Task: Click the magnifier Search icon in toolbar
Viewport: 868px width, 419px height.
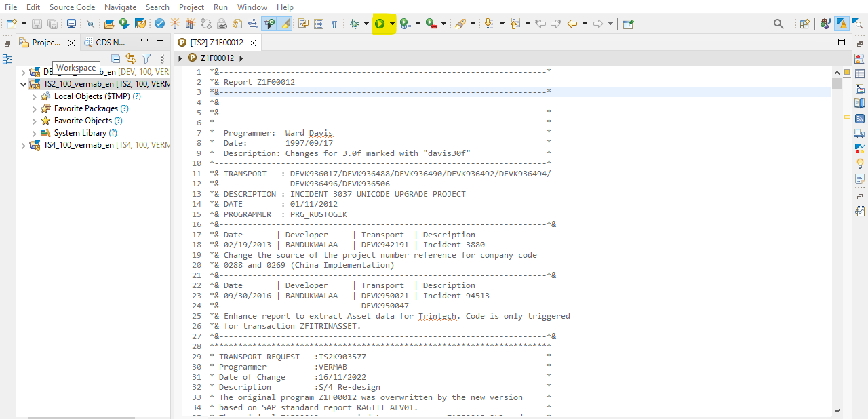Action: click(x=778, y=24)
